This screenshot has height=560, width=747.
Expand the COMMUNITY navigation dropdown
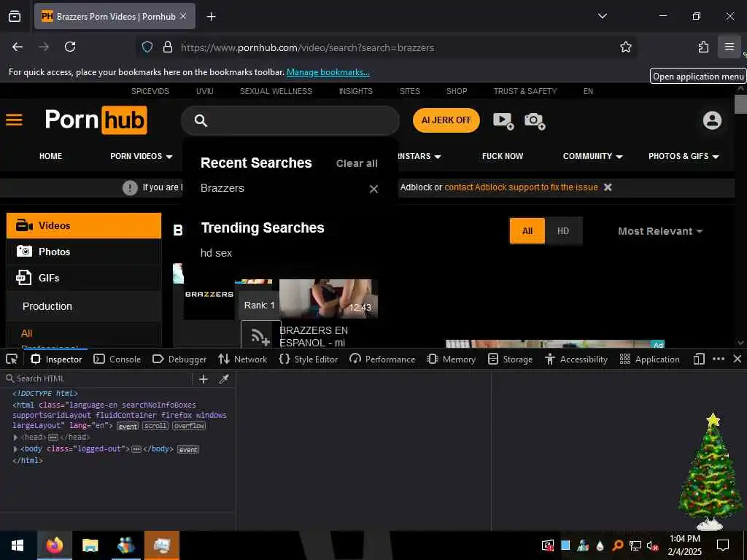click(592, 156)
